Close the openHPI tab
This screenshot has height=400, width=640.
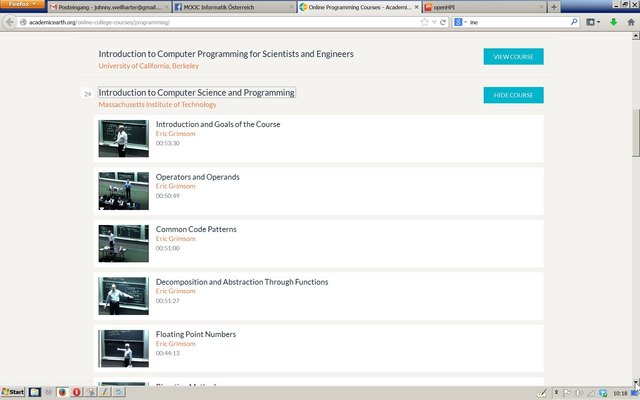[x=541, y=7]
